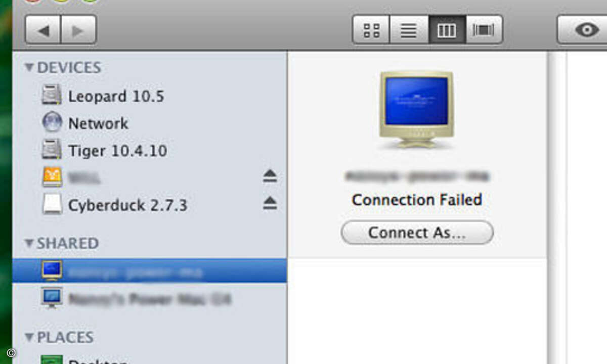The height and width of the screenshot is (364, 607).
Task: Click the Connect As... button
Action: point(417,233)
